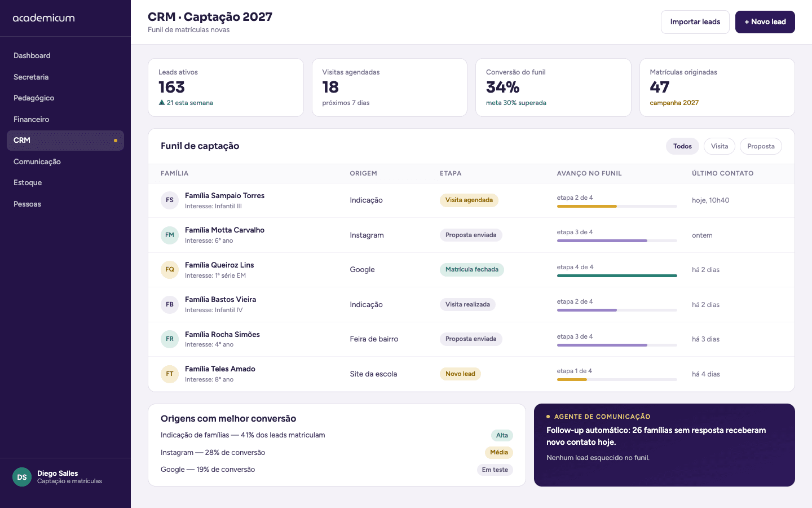The height and width of the screenshot is (508, 812).
Task: Open the FM avatar of Família Motta Carvalho
Action: pyautogui.click(x=170, y=235)
